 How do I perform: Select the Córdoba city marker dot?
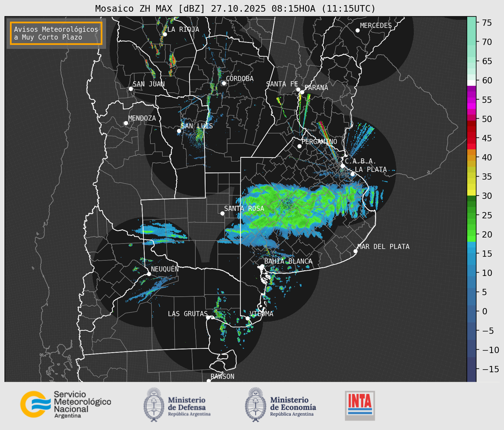224,83
